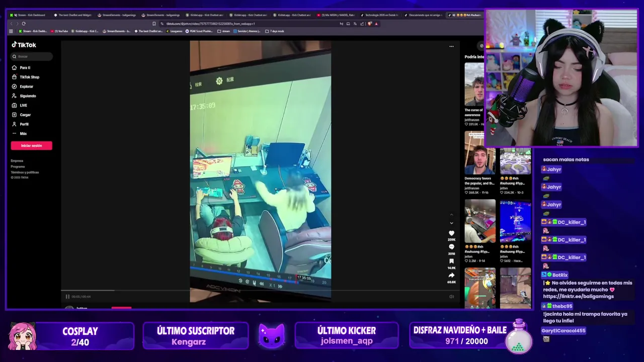Open the LIVE section

[x=20, y=105]
